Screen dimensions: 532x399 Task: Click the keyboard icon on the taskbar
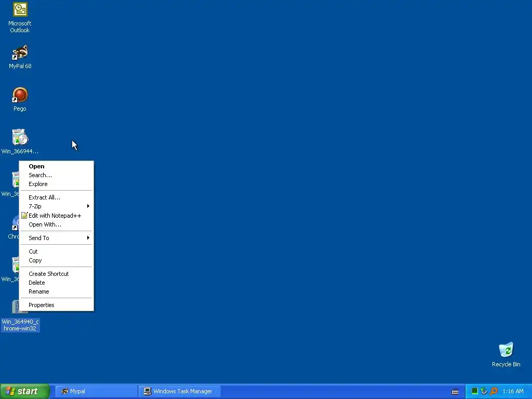pyautogui.click(x=455, y=392)
